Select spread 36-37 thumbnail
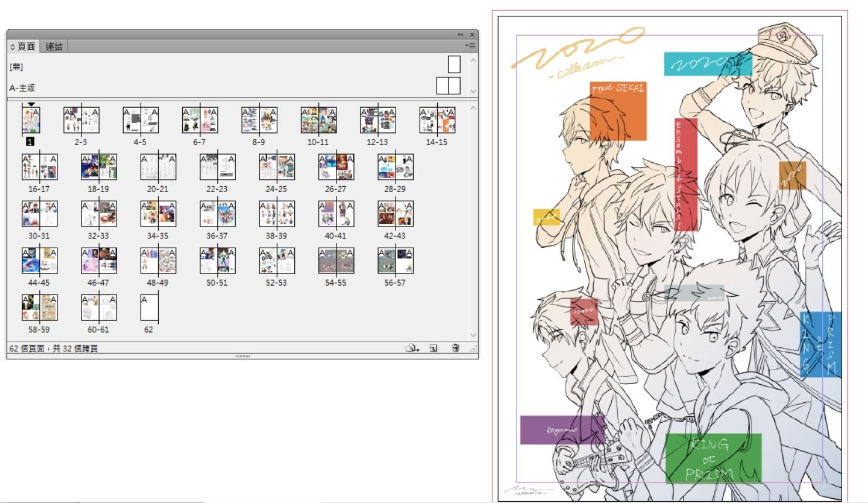Screen dimensions: 868x503 pyautogui.click(x=217, y=214)
